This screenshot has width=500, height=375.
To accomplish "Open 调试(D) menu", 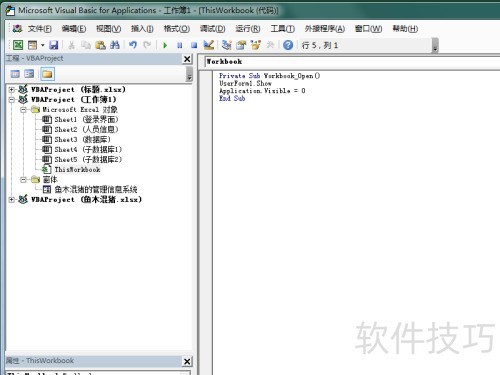I will point(213,29).
